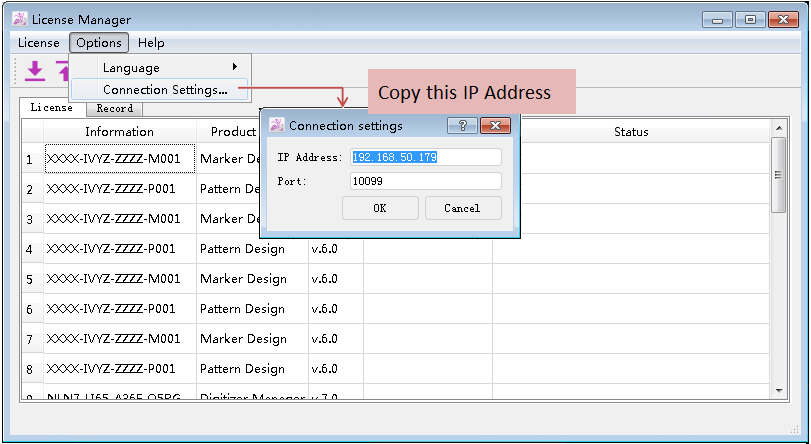811x444 pixels.
Task: Click the download license toolbar icon
Action: (35, 70)
